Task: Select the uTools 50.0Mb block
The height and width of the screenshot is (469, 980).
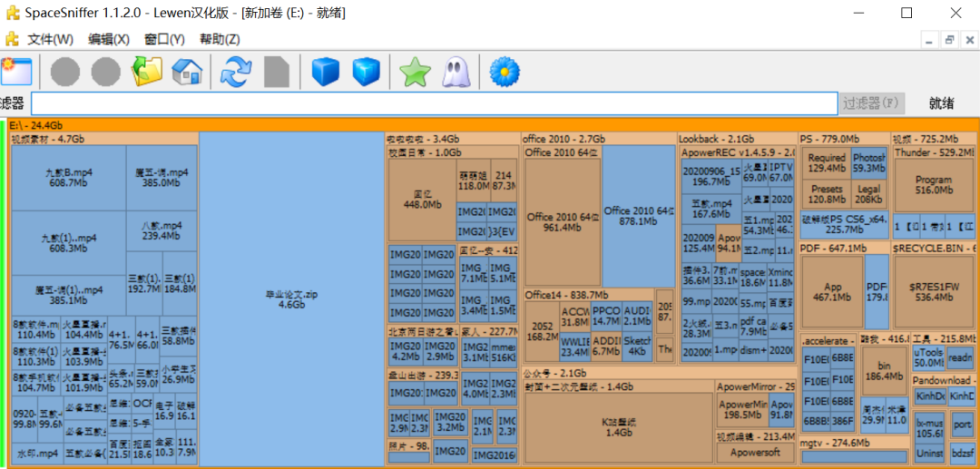Action: pos(928,357)
